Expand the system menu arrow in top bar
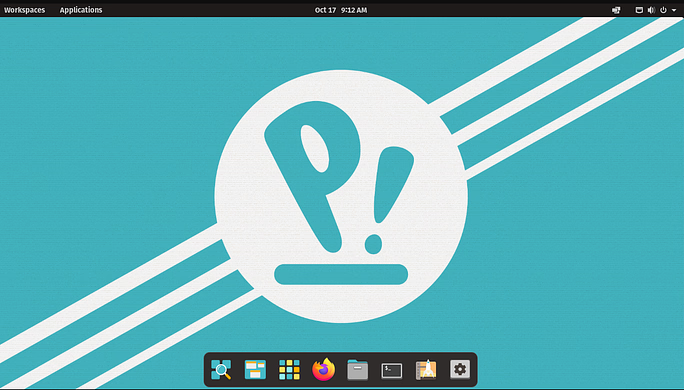This screenshot has height=390, width=684. tap(674, 10)
